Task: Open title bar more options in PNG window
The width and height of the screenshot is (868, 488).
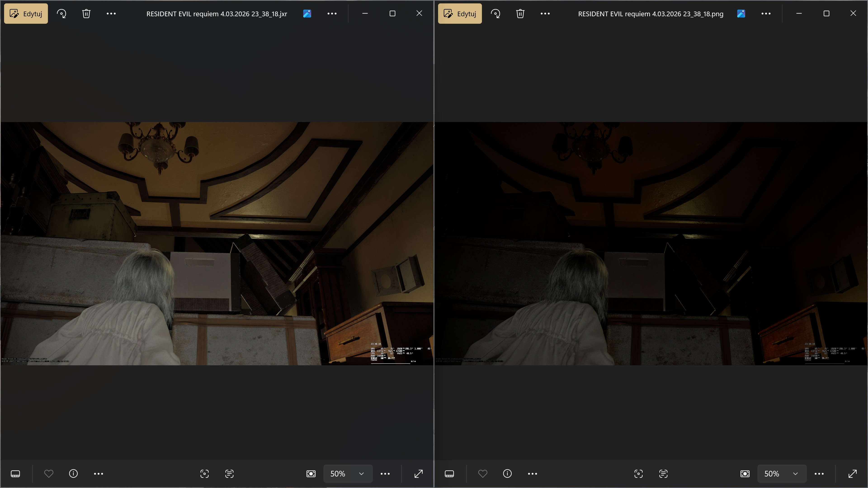Action: coord(766,14)
